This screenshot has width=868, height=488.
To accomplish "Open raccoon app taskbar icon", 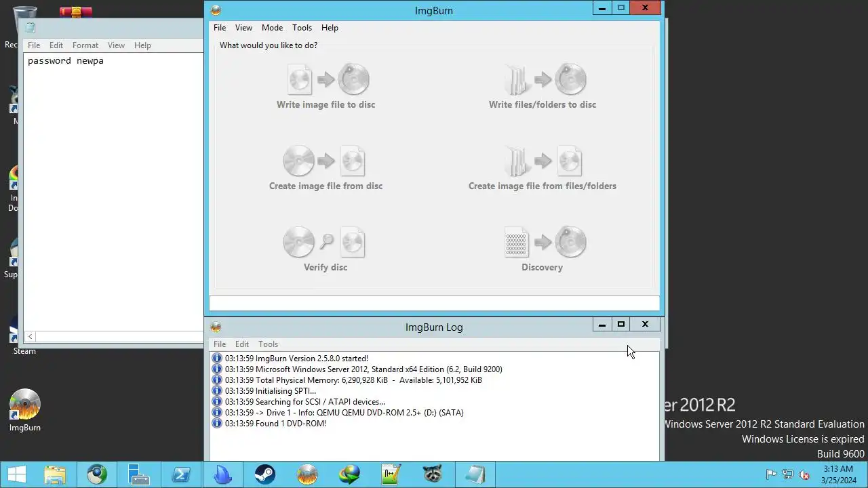I will coord(433,474).
